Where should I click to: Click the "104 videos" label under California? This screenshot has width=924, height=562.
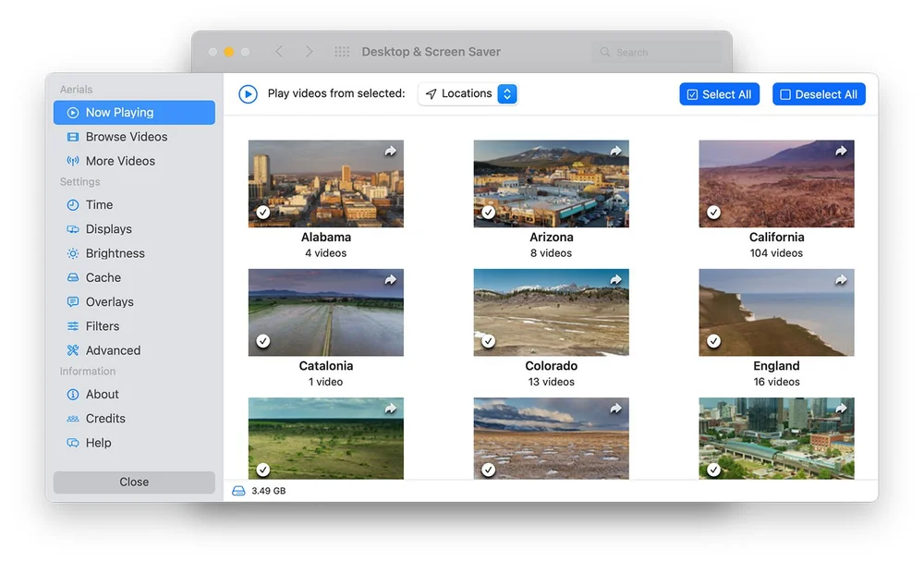(776, 253)
